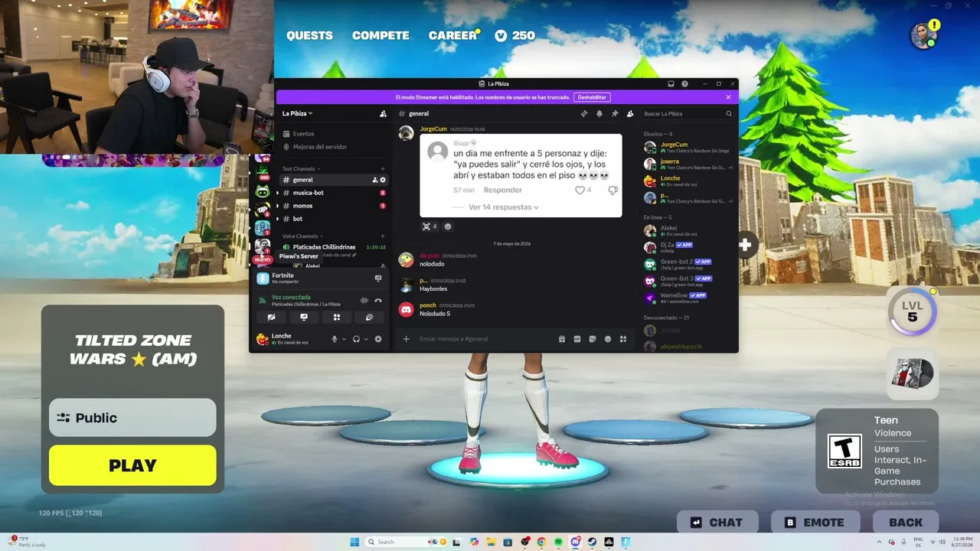Open the GIF picker in message bar

(577, 339)
